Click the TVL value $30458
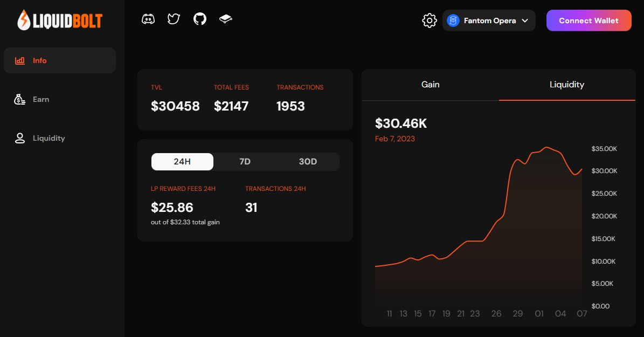Image resolution: width=644 pixels, height=337 pixels. 175,106
